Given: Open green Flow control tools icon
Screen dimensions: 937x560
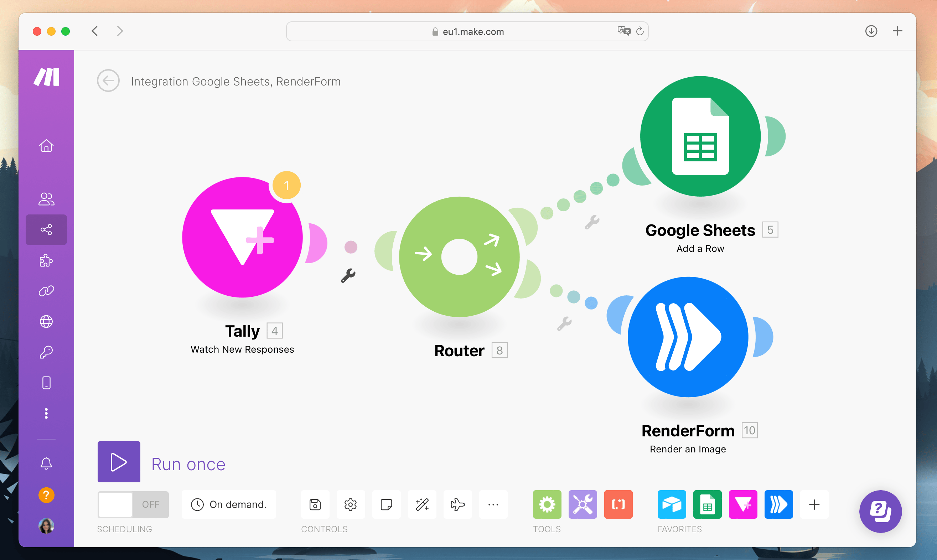Looking at the screenshot, I should (547, 504).
